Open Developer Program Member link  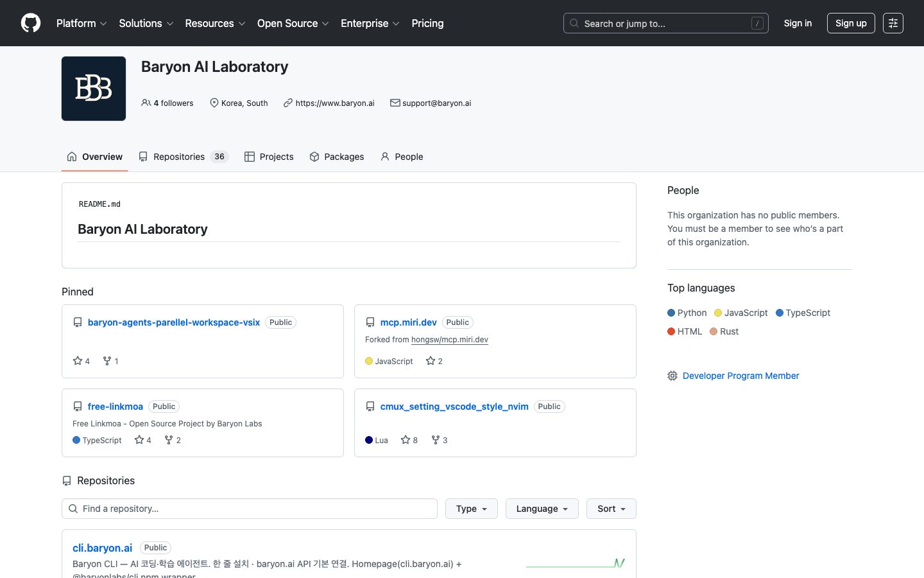pyautogui.click(x=741, y=376)
